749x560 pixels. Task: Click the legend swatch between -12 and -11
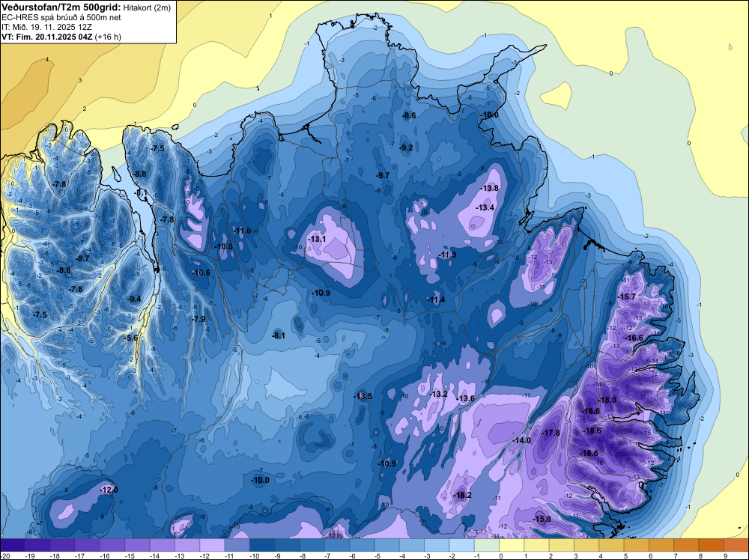(212, 545)
